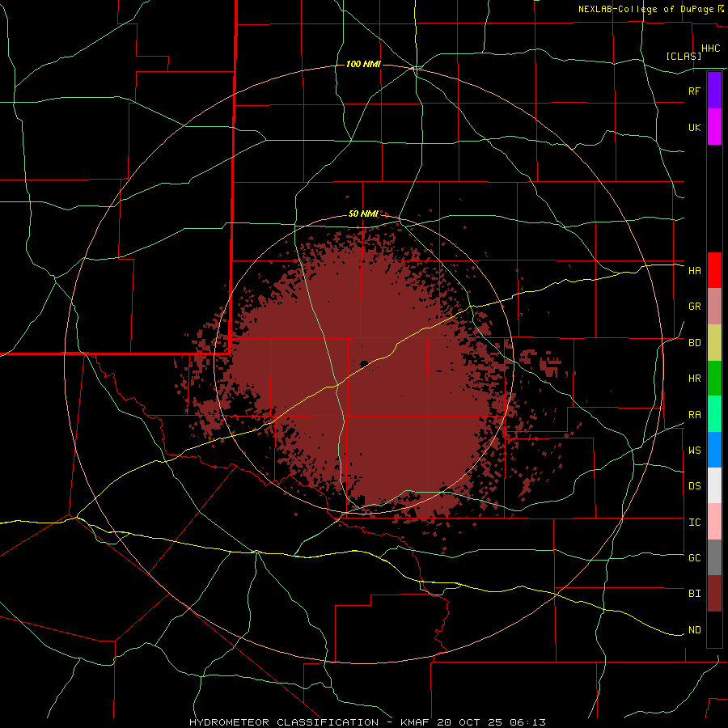This screenshot has width=728, height=728.
Task: Click the blue WS legend swatch
Action: tap(714, 450)
